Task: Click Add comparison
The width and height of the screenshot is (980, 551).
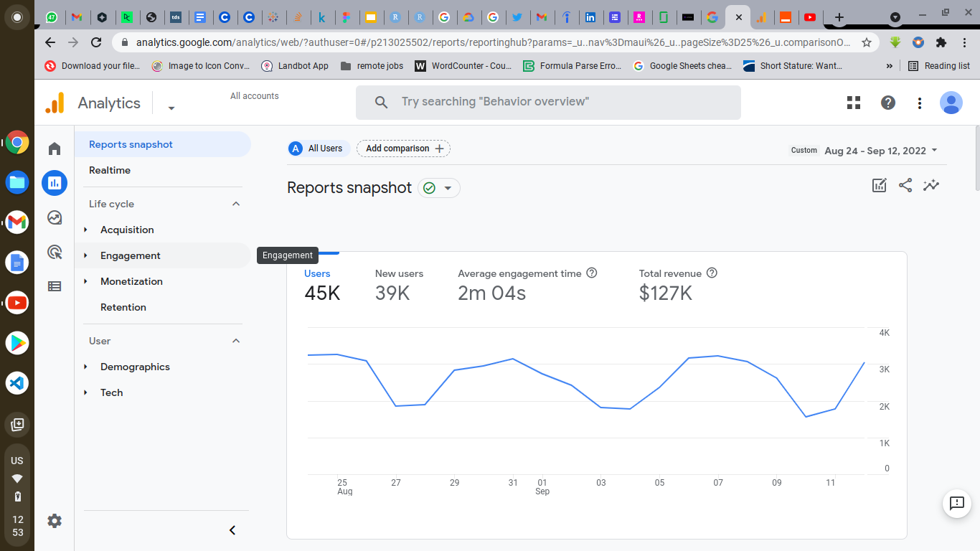Action: coord(403,149)
